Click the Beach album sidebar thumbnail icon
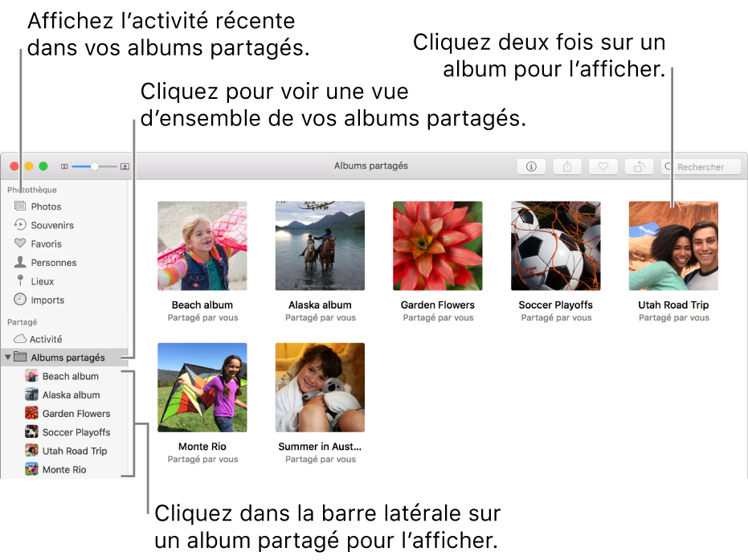The image size is (748, 560). 31,376
